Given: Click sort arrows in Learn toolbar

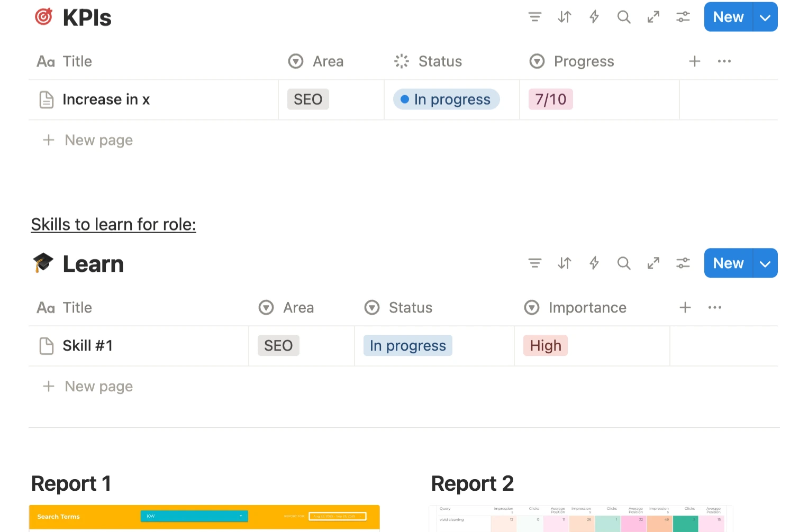Looking at the screenshot, I should click(565, 263).
